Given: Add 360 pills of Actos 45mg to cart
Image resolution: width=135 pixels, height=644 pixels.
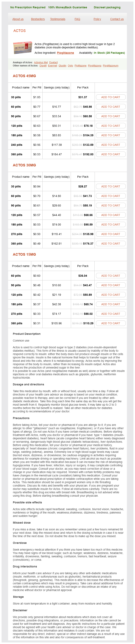Looking at the screenshot, I should [110, 154].
